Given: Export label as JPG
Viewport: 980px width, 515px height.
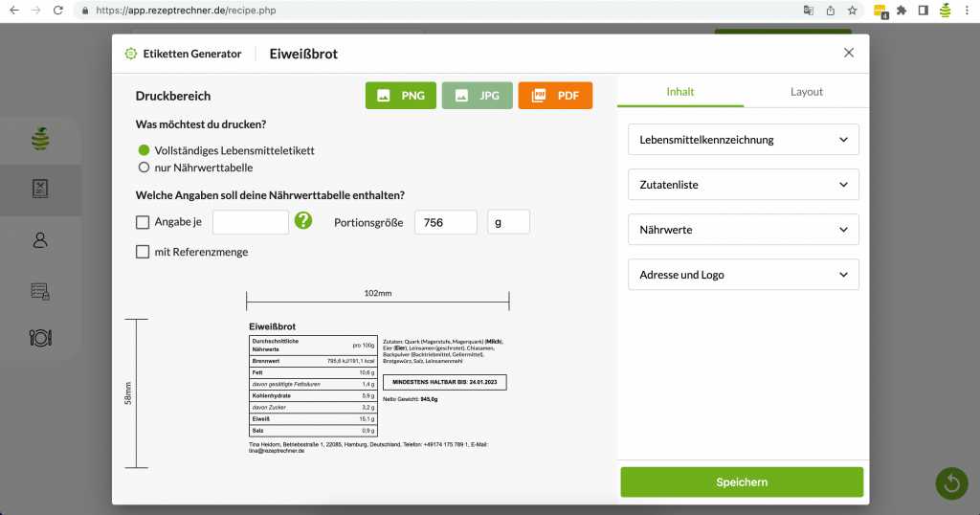Looking at the screenshot, I should (x=477, y=96).
